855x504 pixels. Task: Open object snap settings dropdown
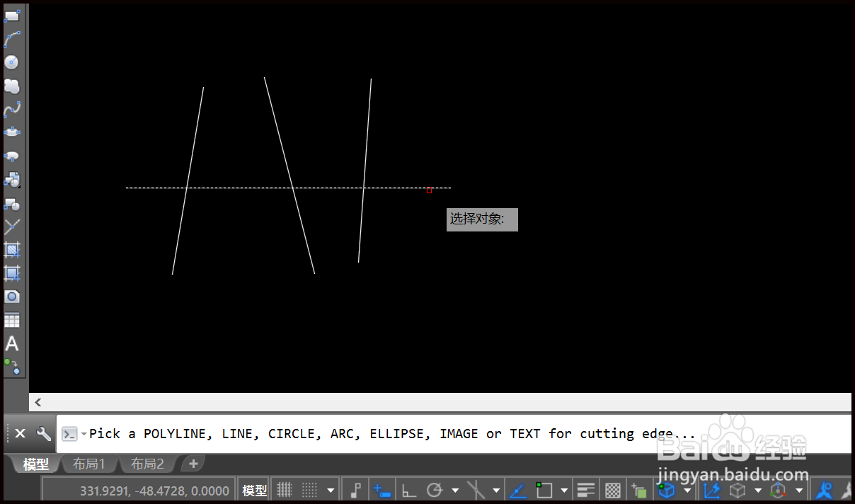point(564,490)
